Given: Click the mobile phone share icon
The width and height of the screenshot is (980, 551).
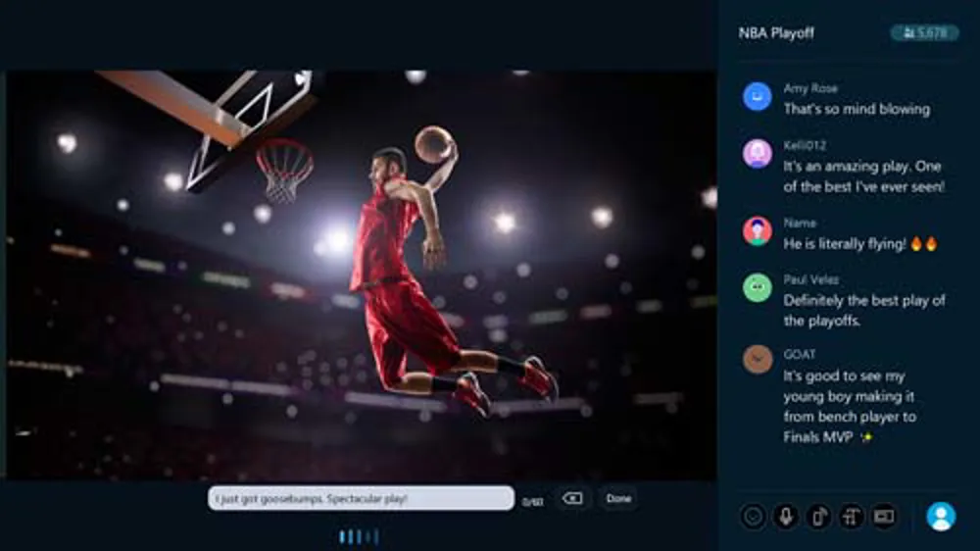Looking at the screenshot, I should click(x=818, y=516).
